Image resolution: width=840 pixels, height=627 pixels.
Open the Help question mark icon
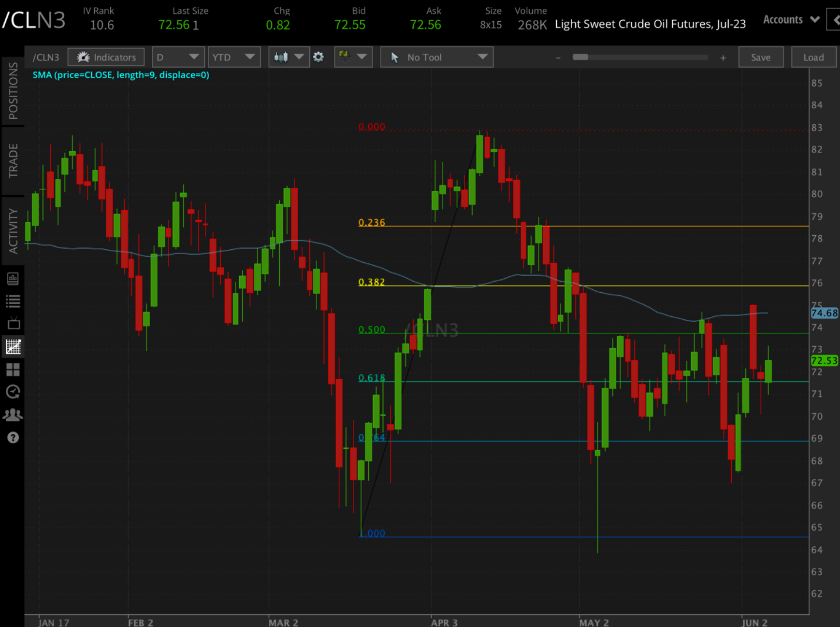pyautogui.click(x=13, y=438)
